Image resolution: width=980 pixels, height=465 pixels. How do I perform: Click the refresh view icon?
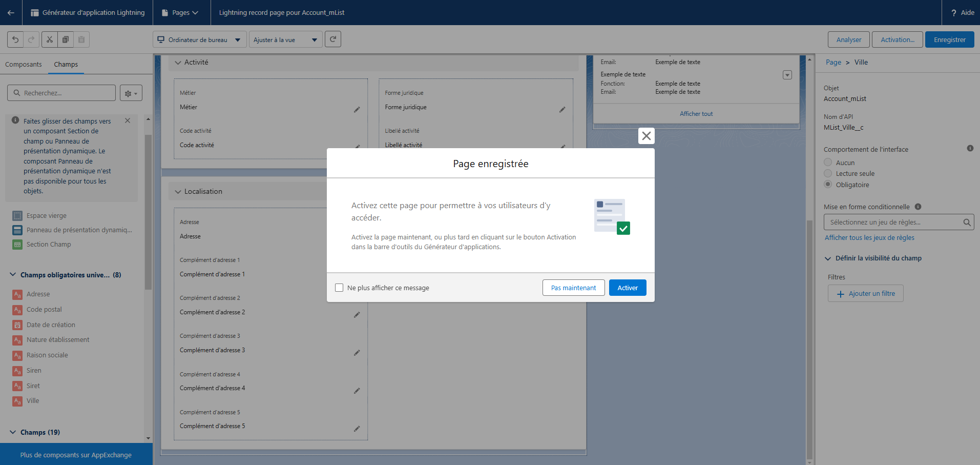click(x=333, y=39)
